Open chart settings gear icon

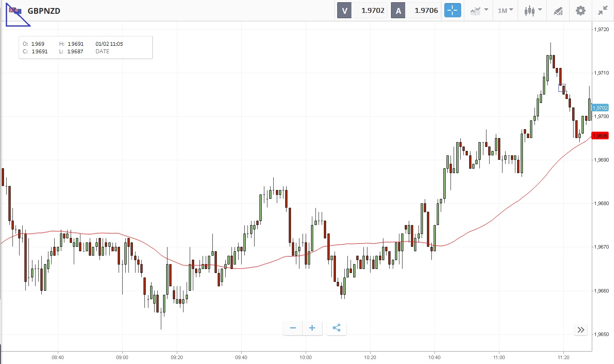(x=580, y=11)
